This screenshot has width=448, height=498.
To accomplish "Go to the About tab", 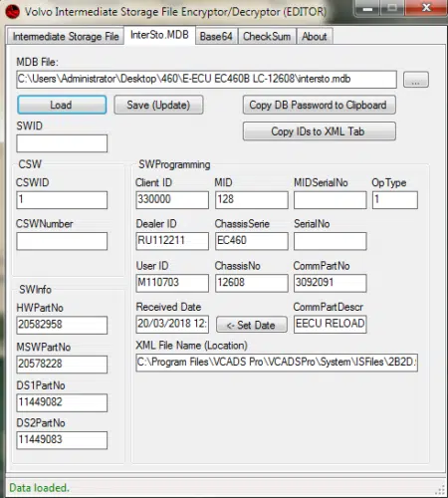I will [x=315, y=36].
